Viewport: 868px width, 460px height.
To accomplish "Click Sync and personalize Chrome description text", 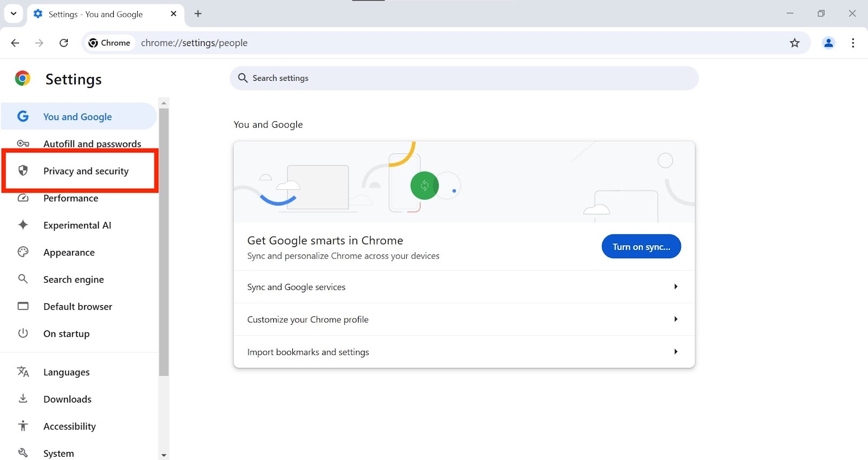I will 343,256.
